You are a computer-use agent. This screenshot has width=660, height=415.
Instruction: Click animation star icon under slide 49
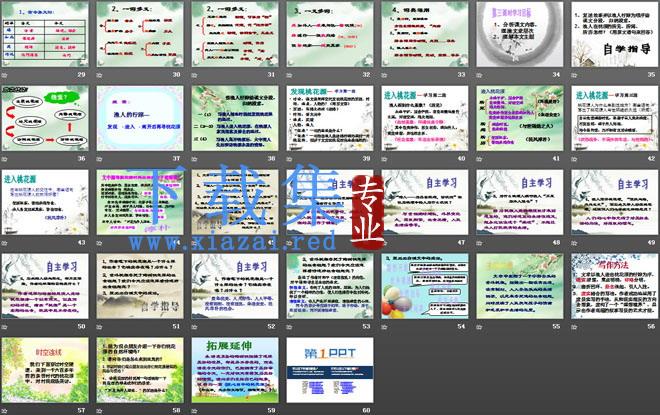(574, 243)
